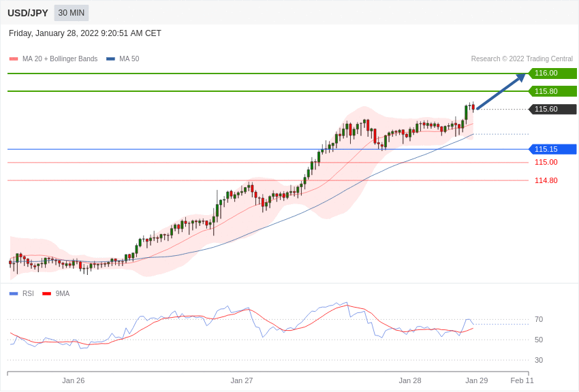The image size is (579, 392).
Task: Click the 115.00 red support label
Action: coord(546,163)
